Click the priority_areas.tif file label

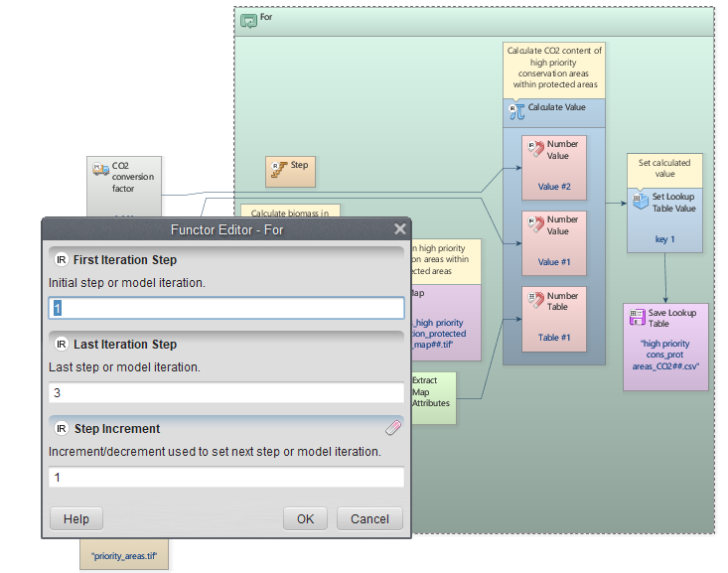click(123, 557)
